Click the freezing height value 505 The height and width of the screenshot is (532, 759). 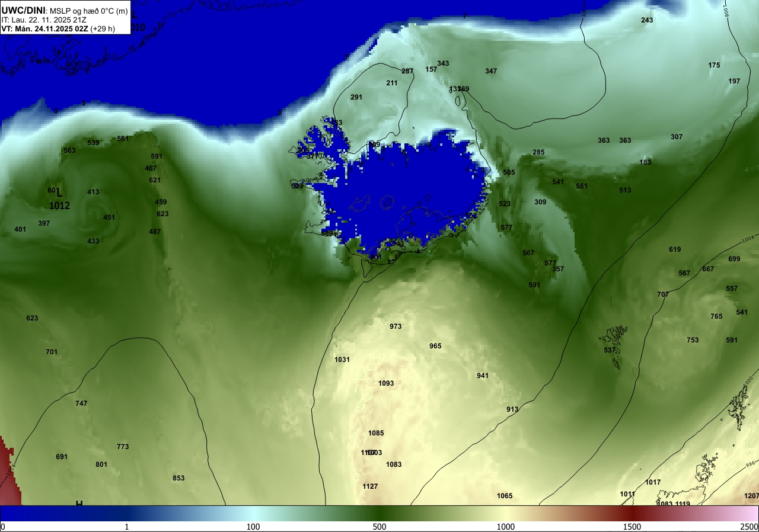(x=509, y=172)
